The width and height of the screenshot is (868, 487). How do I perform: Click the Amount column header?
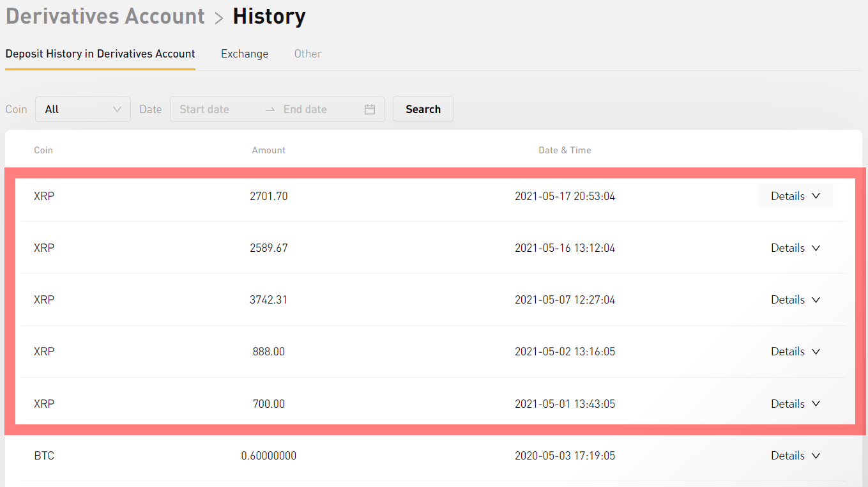tap(269, 150)
